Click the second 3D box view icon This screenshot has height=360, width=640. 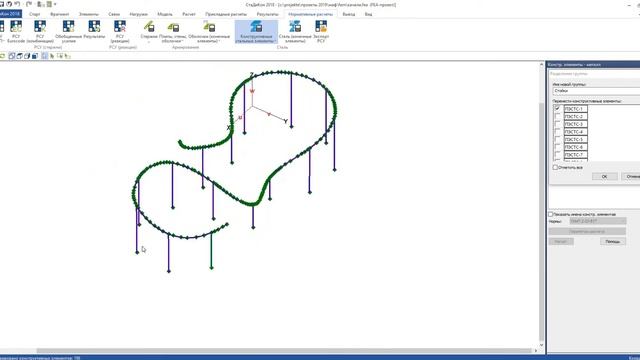pyautogui.click(x=19, y=56)
